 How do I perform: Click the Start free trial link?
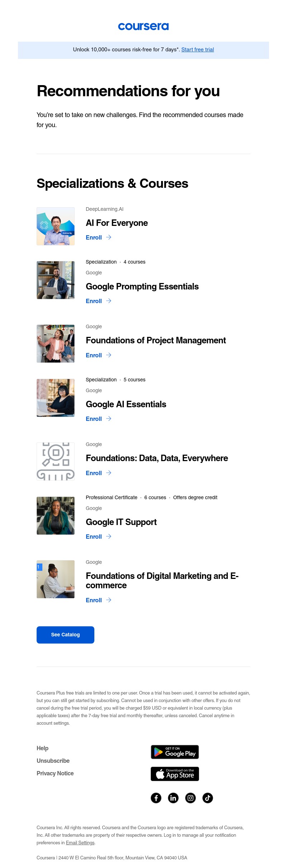pos(197,50)
